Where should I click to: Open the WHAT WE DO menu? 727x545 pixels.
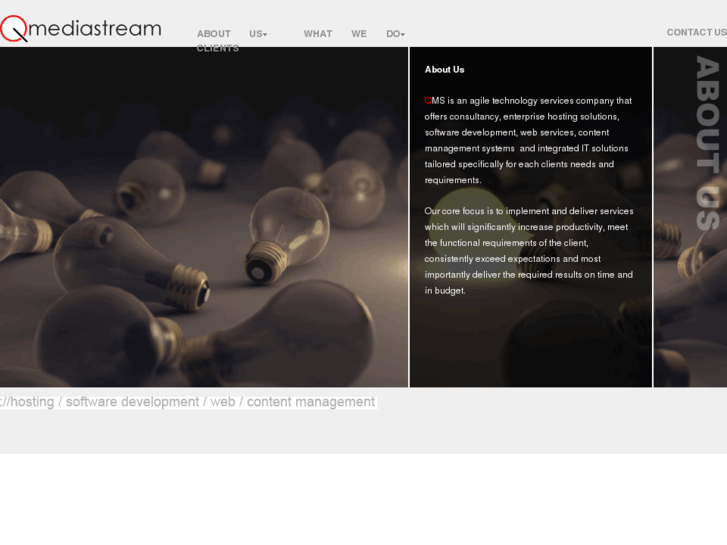(x=354, y=34)
